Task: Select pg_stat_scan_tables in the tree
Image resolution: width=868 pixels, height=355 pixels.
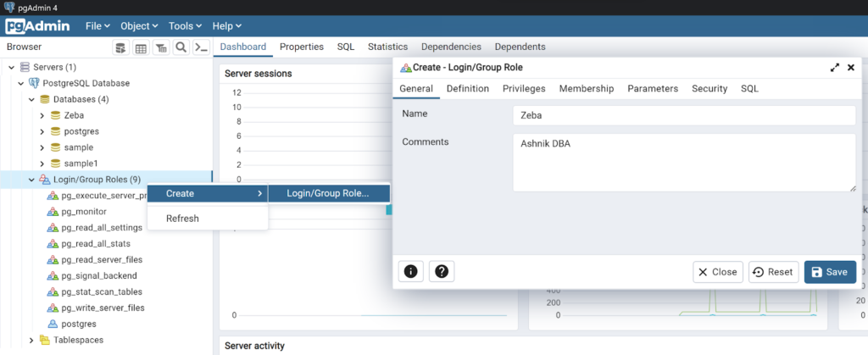Action: (x=102, y=292)
